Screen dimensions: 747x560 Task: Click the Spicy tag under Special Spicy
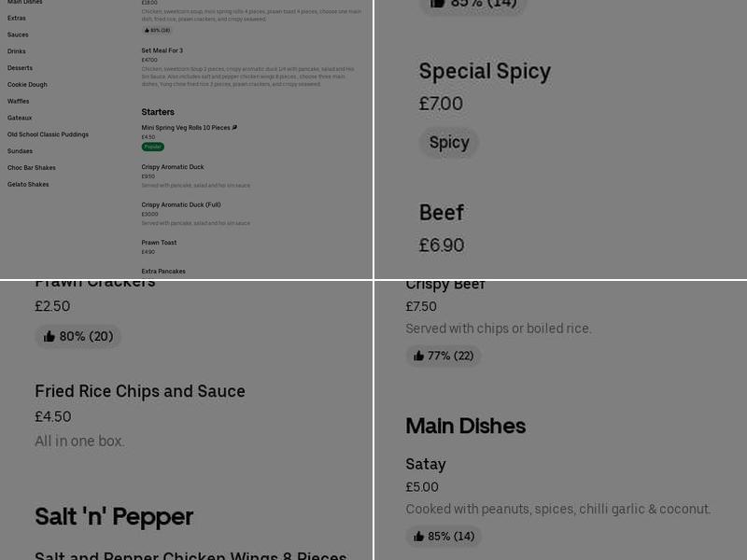449,142
